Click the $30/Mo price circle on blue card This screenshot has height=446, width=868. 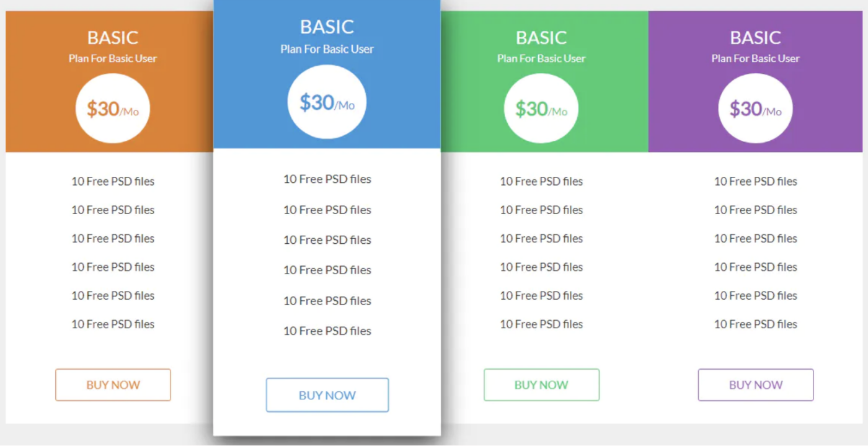[327, 101]
